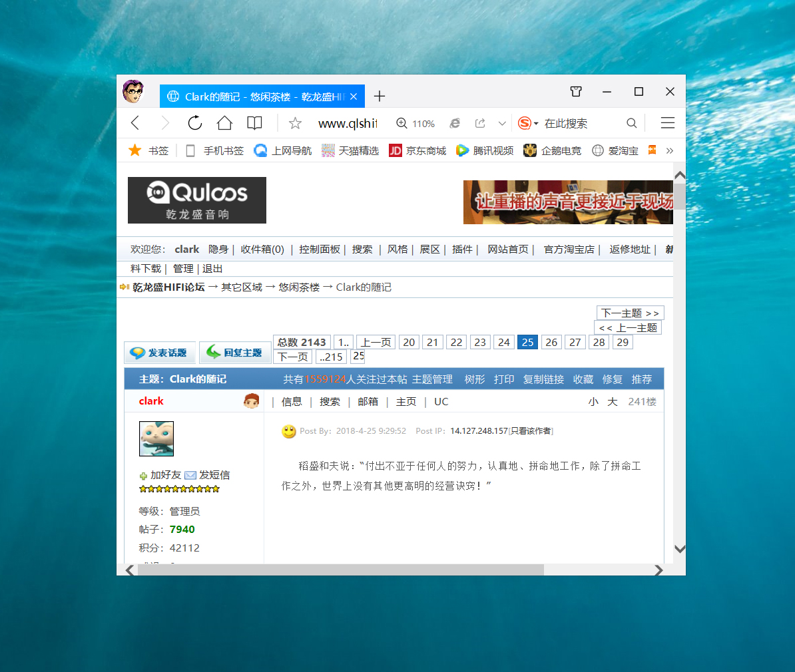Click the 加好友 green plus icon
Image resolution: width=795 pixels, height=672 pixels.
click(143, 474)
